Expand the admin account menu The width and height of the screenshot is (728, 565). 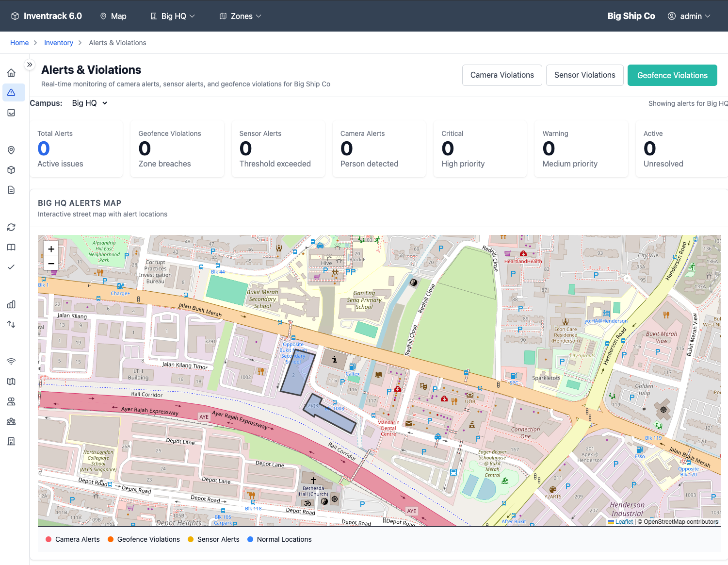click(x=689, y=16)
